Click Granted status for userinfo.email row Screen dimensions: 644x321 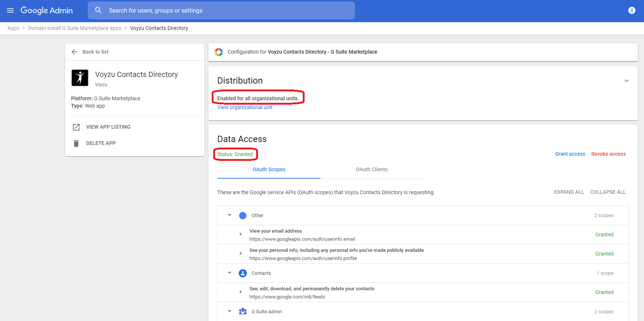pos(604,234)
